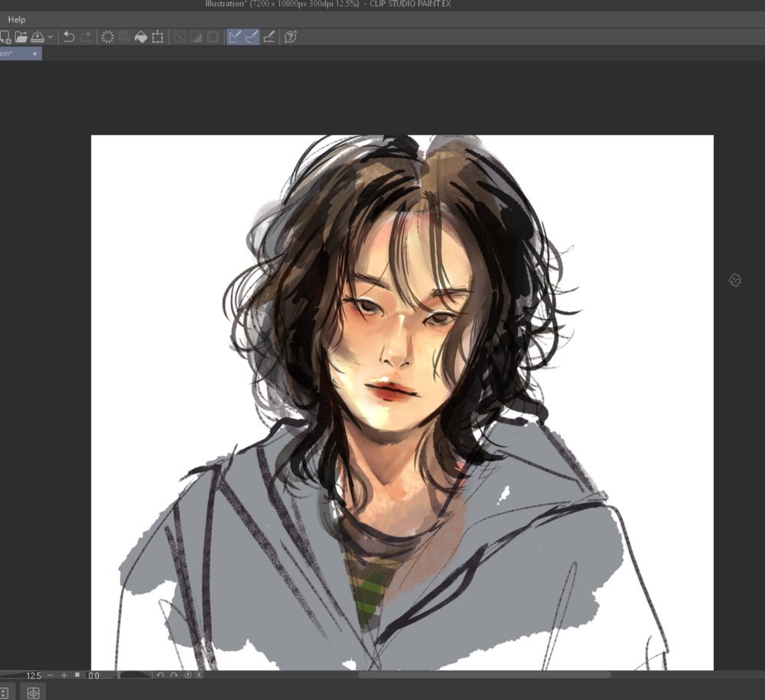Click the fit-to-screen square button

[x=77, y=675]
